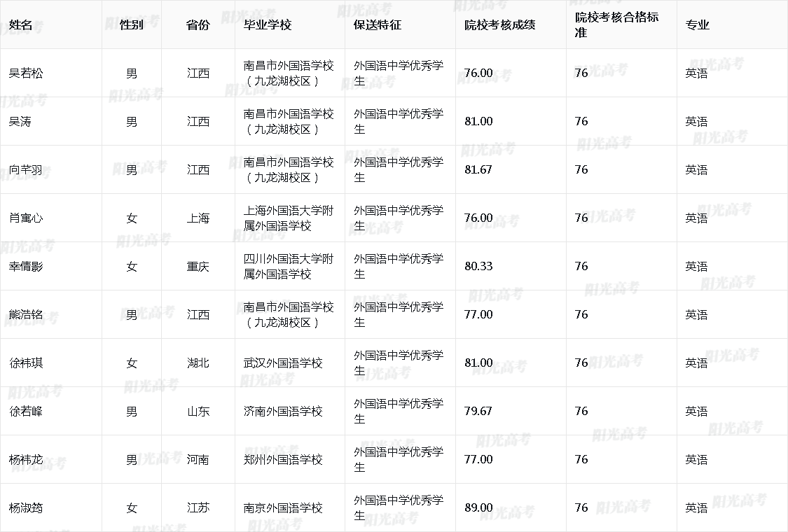
Task: Select the name cell 向芊羽
Action: pos(26,170)
